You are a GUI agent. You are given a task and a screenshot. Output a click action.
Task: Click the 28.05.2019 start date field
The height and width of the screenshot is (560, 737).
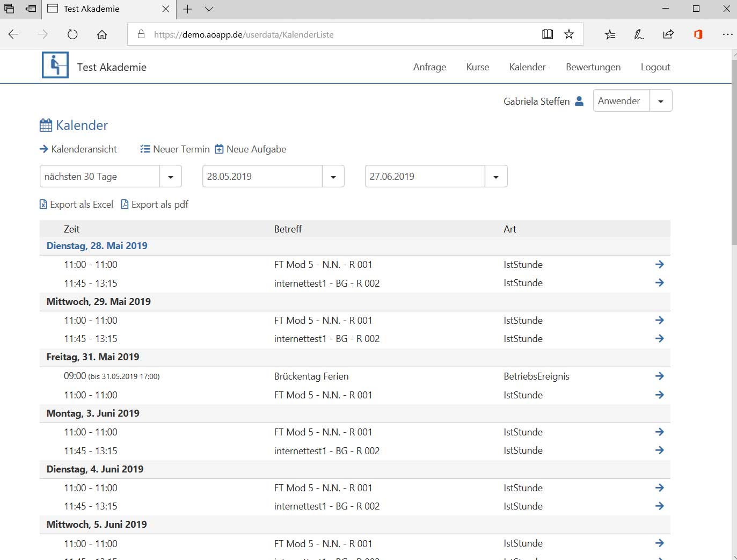point(262,177)
